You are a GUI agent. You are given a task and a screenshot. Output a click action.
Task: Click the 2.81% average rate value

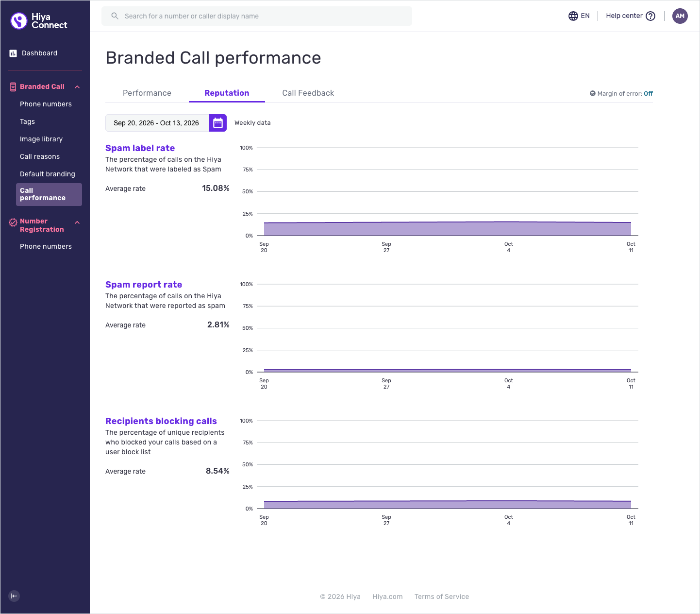[218, 324]
